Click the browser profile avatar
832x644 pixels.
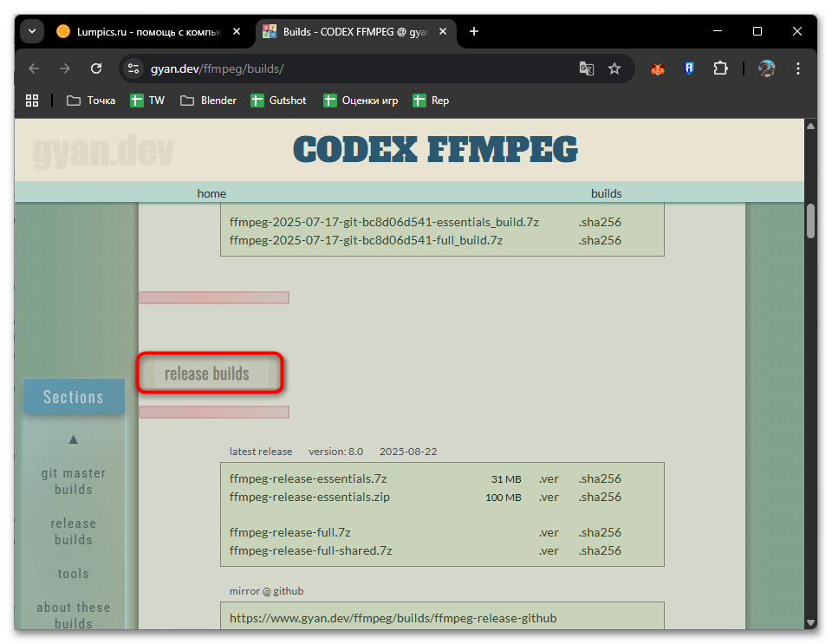[x=766, y=68]
